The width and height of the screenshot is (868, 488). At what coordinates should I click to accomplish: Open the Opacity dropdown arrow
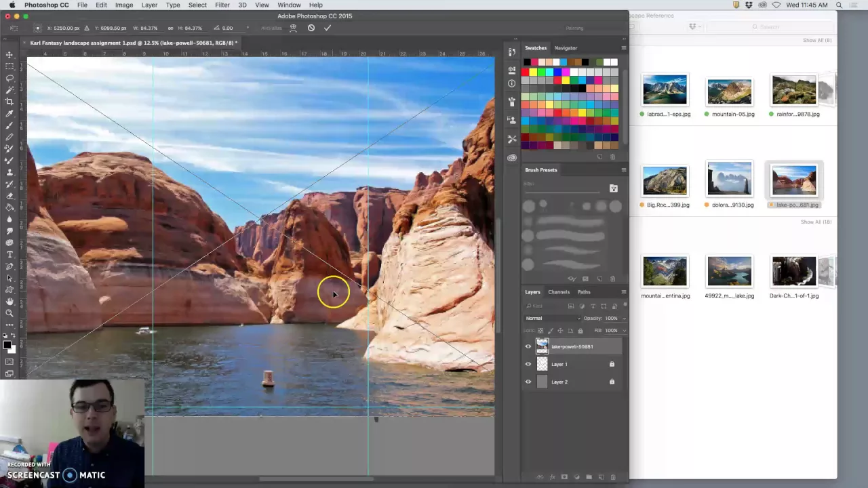click(x=623, y=319)
